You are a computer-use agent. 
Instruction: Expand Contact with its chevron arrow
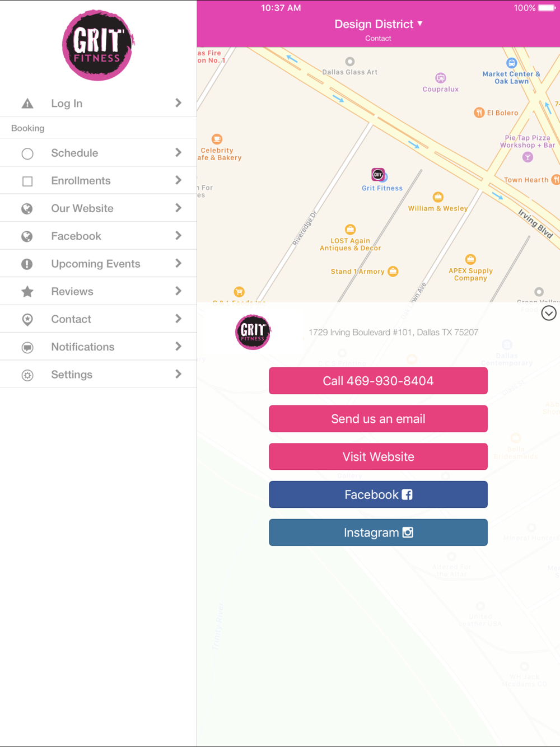(x=178, y=319)
